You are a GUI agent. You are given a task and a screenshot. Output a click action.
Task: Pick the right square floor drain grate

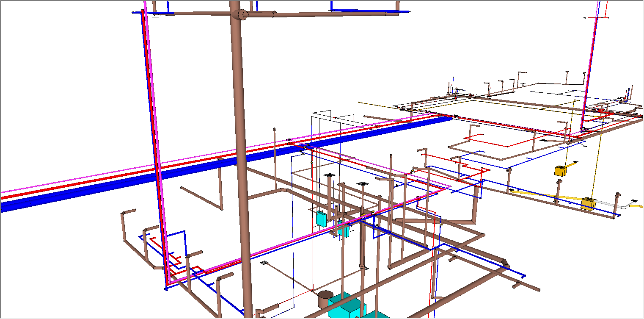tap(363, 183)
